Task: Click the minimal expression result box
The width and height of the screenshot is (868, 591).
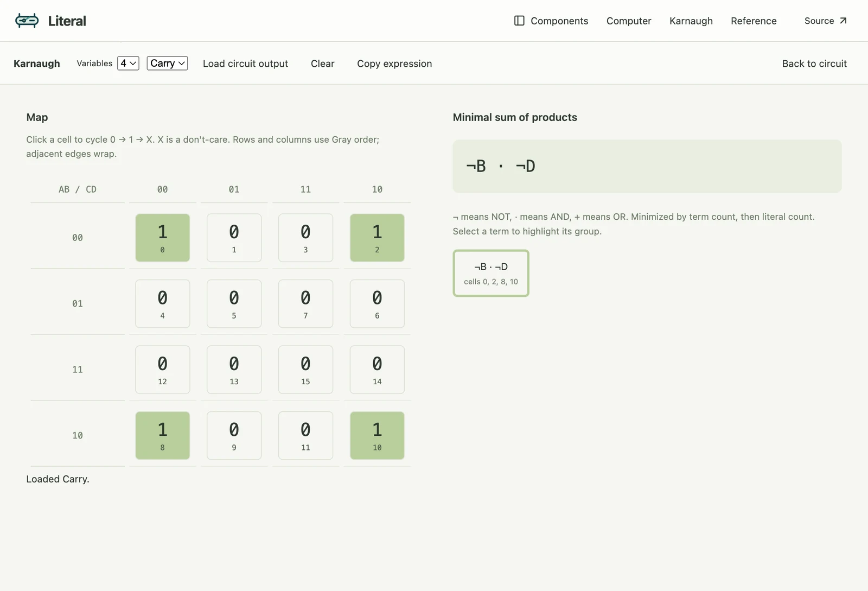Action: click(x=647, y=166)
